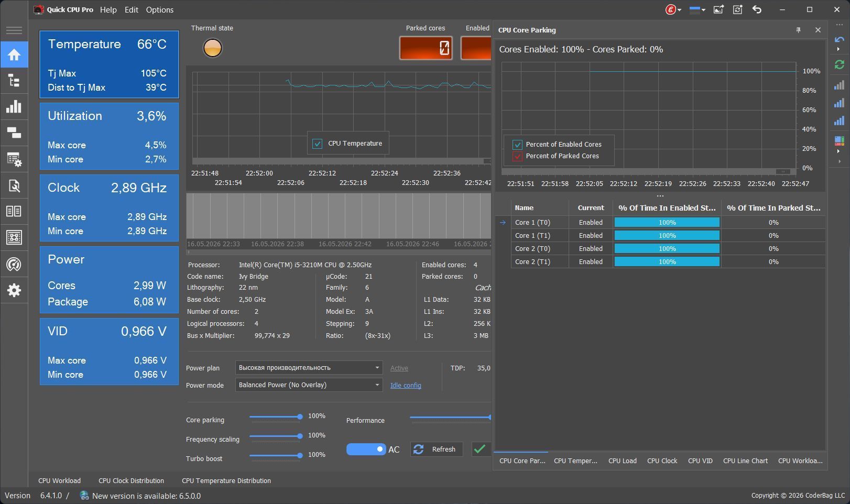Screen dimensions: 850x504
Task: Open the bar chart sidebar icon
Action: [14, 107]
